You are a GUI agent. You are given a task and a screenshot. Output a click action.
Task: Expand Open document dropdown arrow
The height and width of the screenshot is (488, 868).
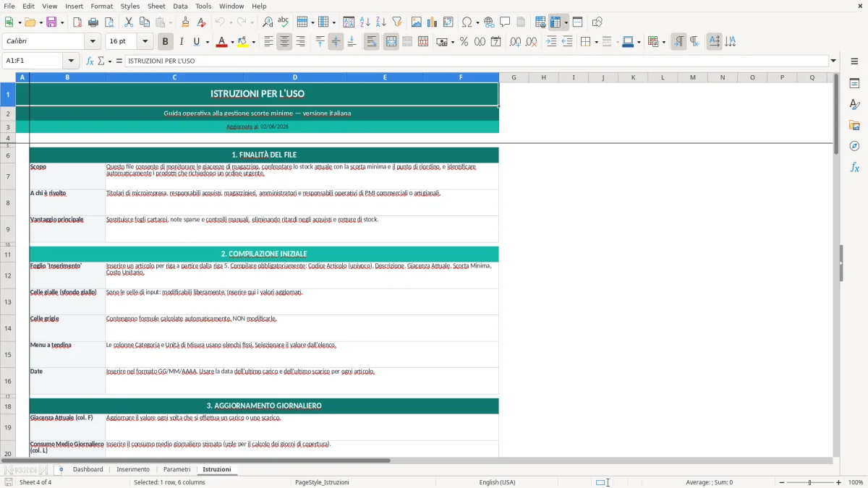pos(39,22)
